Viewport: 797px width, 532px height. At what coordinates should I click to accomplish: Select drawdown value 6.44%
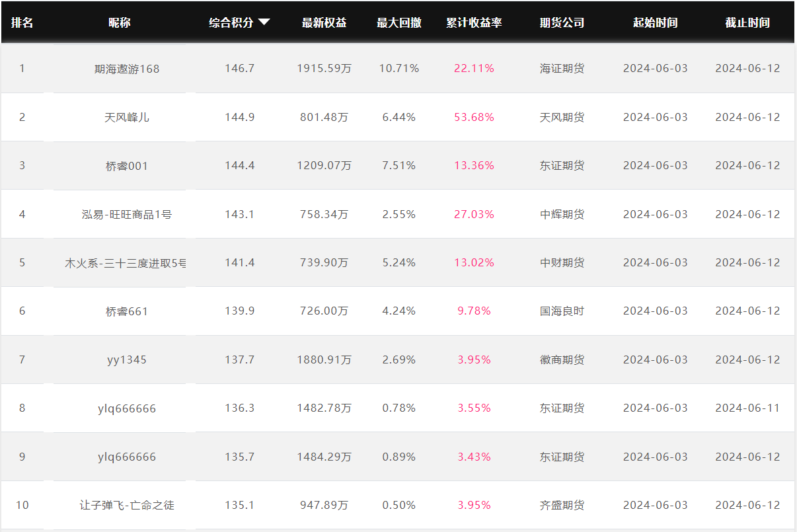[x=399, y=117]
